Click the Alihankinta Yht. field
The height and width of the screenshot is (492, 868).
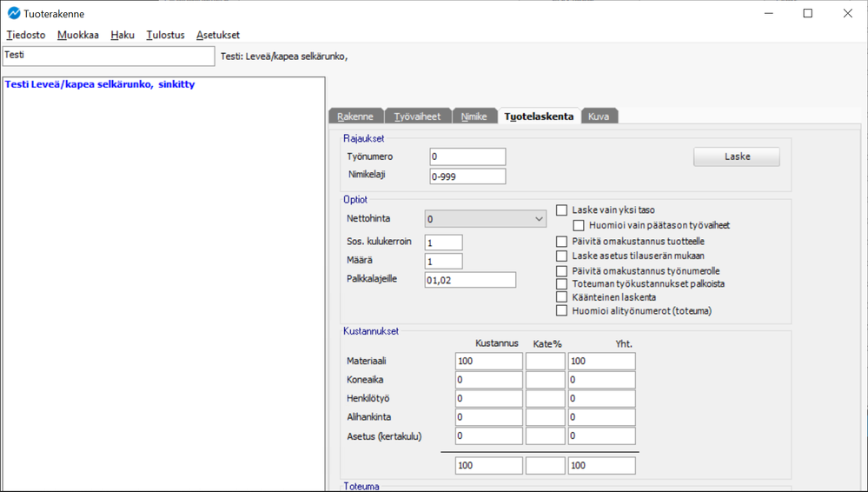(x=602, y=417)
